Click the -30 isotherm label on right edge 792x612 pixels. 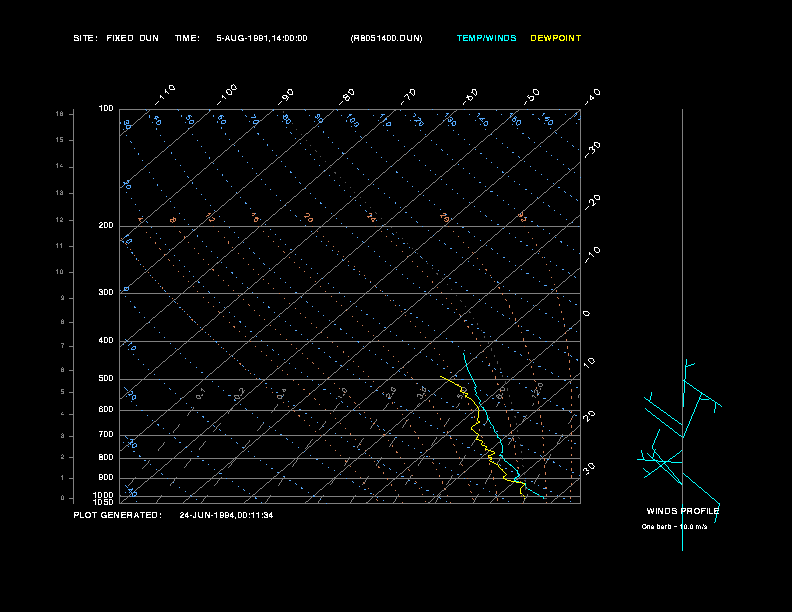click(x=592, y=150)
